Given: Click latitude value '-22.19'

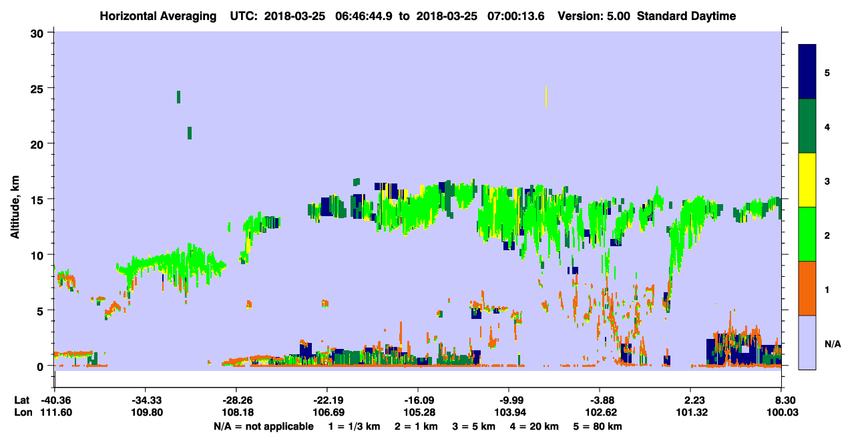Looking at the screenshot, I should [327, 400].
